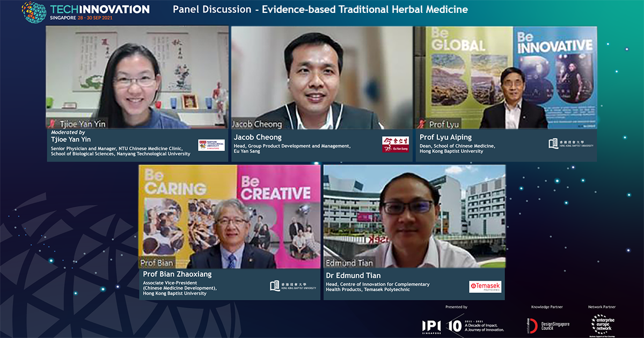Click the Nanyang Technological University logo
644x338 pixels.
211,145
